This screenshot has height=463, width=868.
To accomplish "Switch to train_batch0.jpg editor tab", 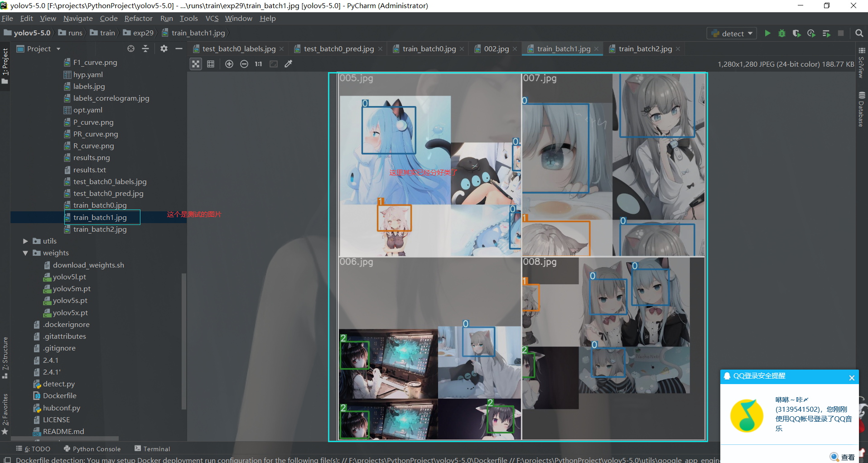I will 429,49.
